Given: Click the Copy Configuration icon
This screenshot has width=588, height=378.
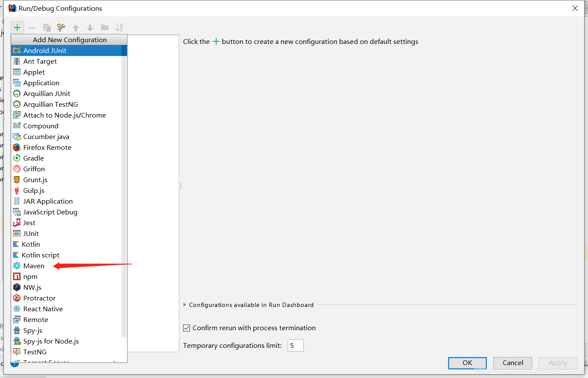Looking at the screenshot, I should (47, 28).
